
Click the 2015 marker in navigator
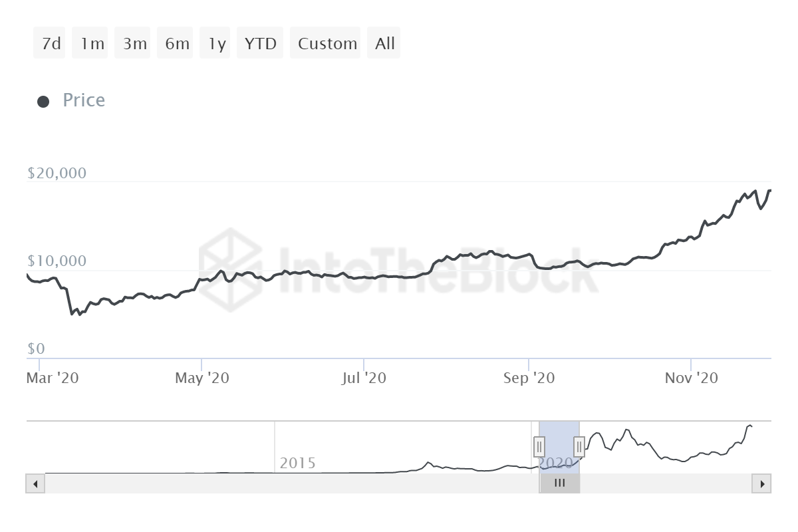coord(297,463)
